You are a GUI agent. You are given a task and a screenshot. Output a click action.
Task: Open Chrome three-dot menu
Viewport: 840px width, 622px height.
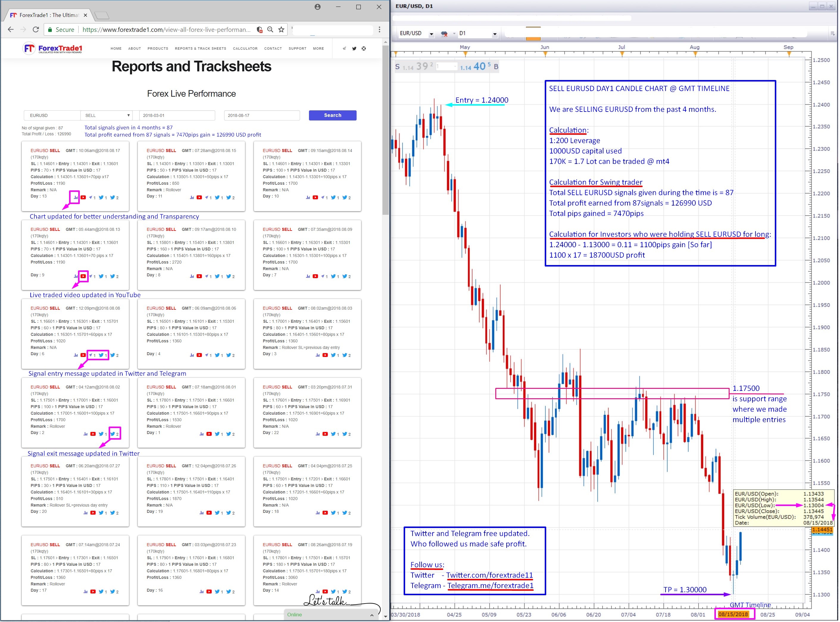380,29
